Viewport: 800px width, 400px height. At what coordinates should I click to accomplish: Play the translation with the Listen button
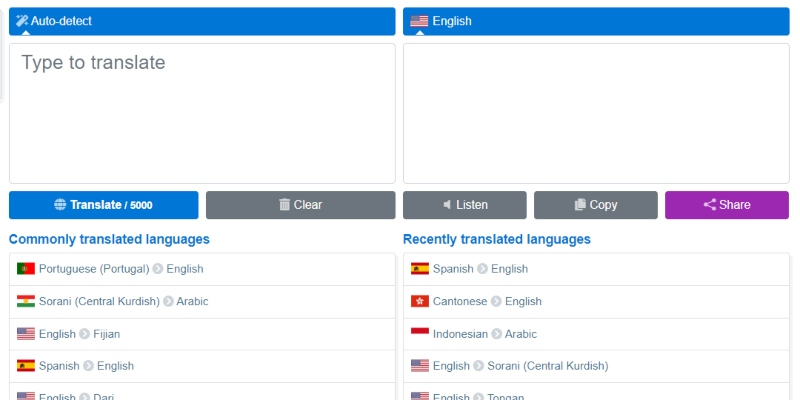(464, 205)
